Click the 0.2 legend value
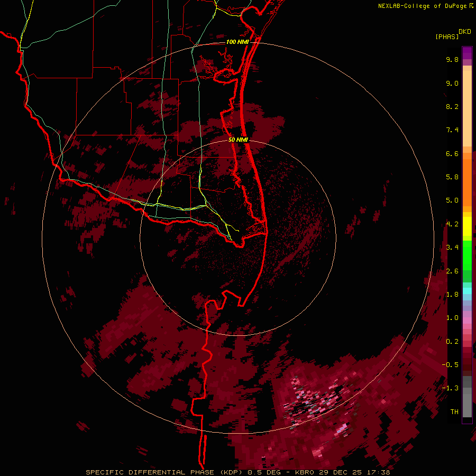The image size is (476, 476). [452, 341]
